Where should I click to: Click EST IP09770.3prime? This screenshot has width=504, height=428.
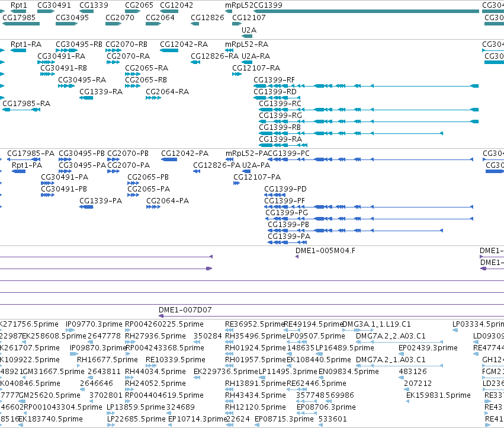pyautogui.click(x=94, y=324)
